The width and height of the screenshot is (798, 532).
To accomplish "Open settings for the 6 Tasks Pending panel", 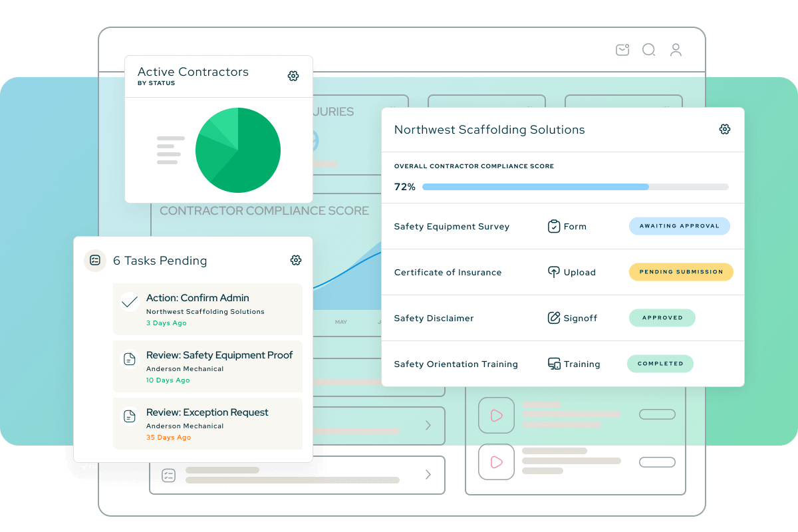I will 295,260.
